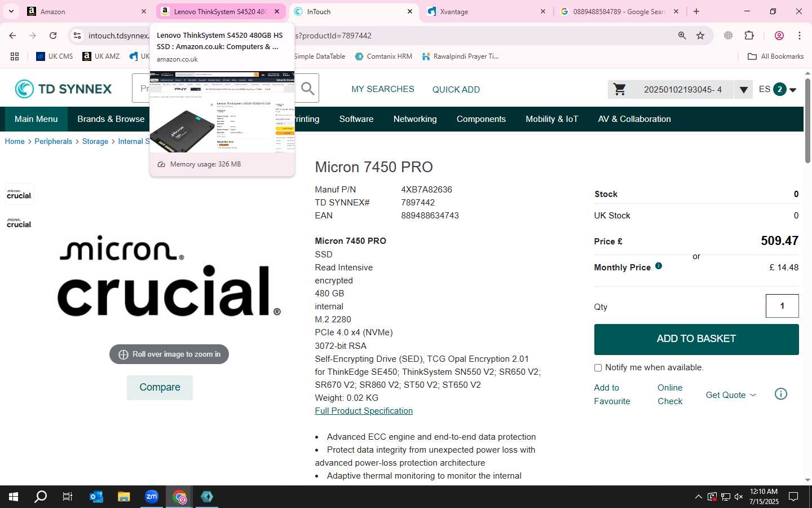Open the Chrome extensions puzzle icon
812x508 pixels.
click(x=749, y=36)
